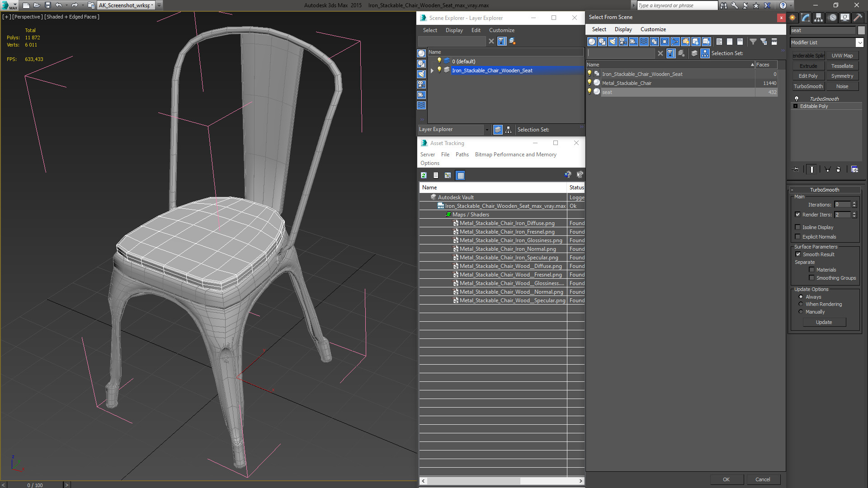Image resolution: width=868 pixels, height=488 pixels.
Task: Click the Redo arrow icon
Action: pyautogui.click(x=75, y=5)
